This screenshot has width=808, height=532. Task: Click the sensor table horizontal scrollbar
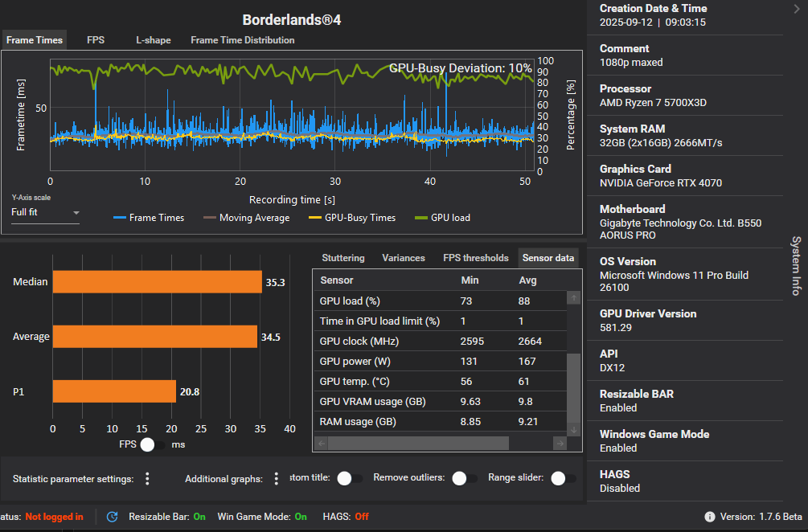tap(418, 443)
